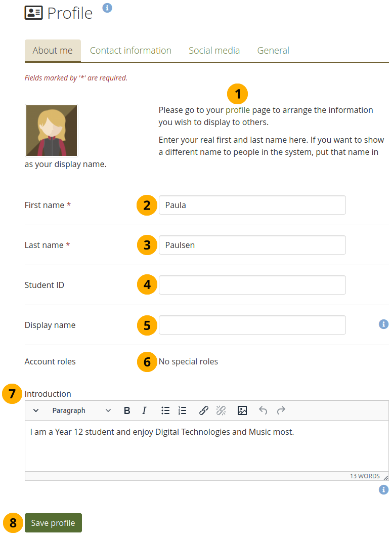392x536 pixels.
Task: Toggle bold formatting in the editor
Action: [x=127, y=410]
